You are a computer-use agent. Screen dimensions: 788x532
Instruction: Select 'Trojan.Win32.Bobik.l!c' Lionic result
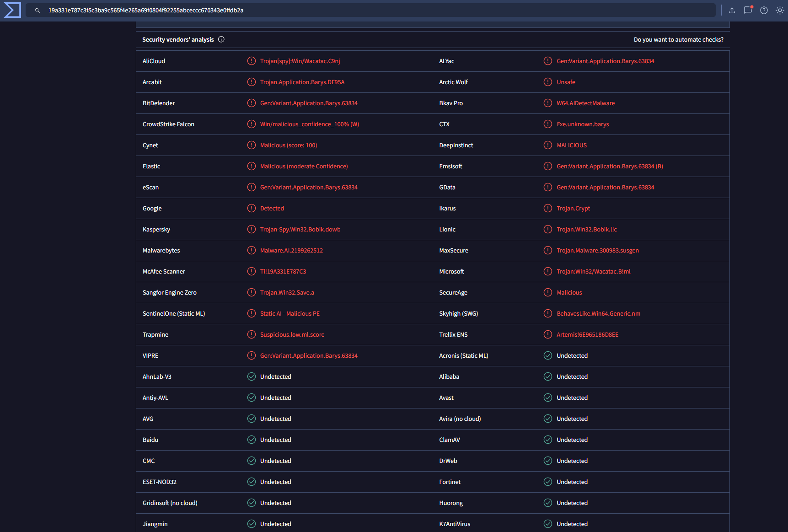(x=587, y=229)
